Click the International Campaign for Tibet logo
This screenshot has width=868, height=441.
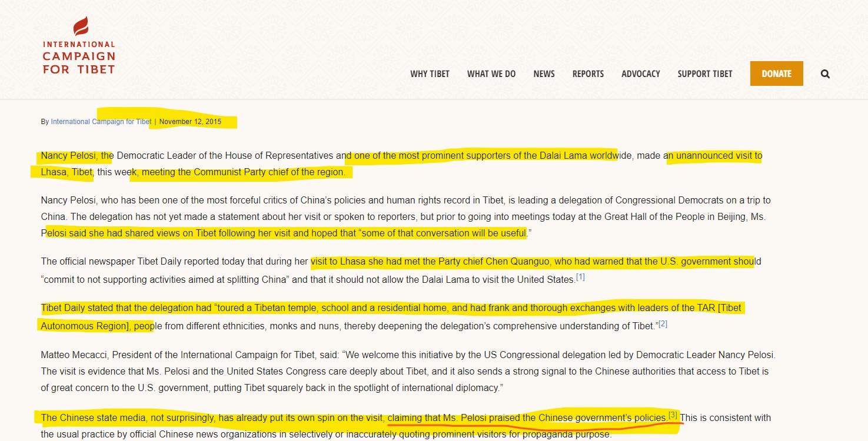(79, 46)
